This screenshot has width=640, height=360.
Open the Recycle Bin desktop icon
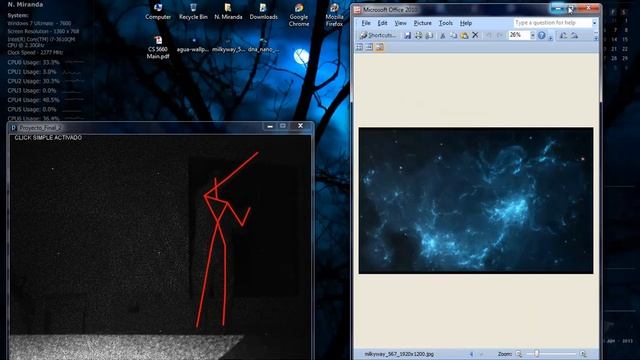click(193, 11)
